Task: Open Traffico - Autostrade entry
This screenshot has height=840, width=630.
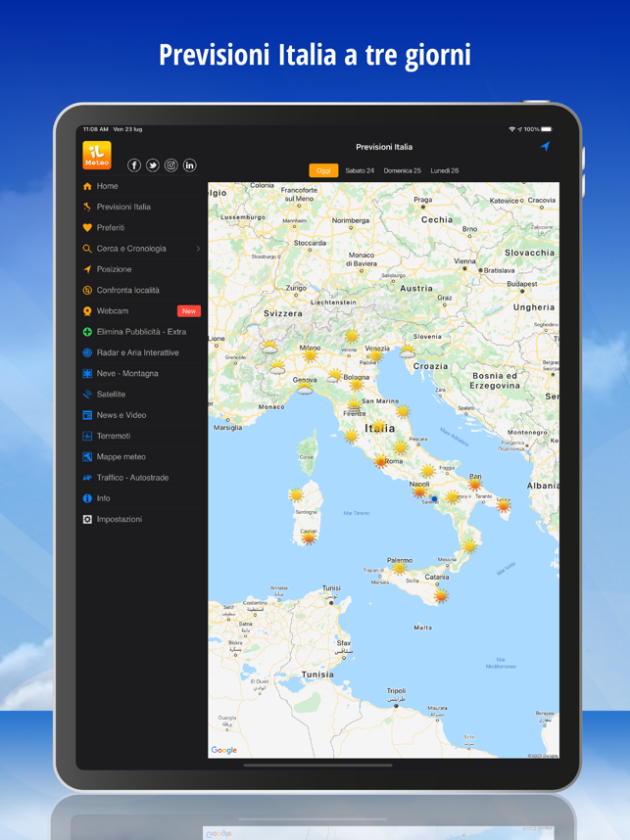Action: pyautogui.click(x=141, y=478)
